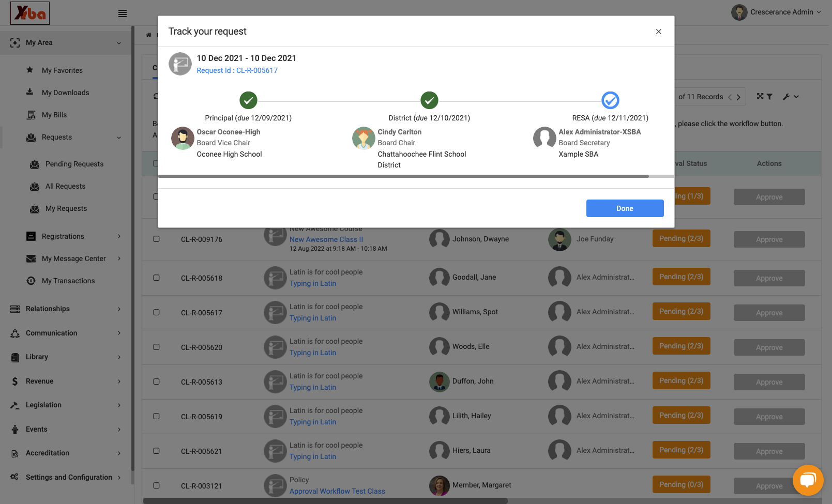This screenshot has height=504, width=832.
Task: Open the New Awesome Class II link
Action: pyautogui.click(x=326, y=239)
